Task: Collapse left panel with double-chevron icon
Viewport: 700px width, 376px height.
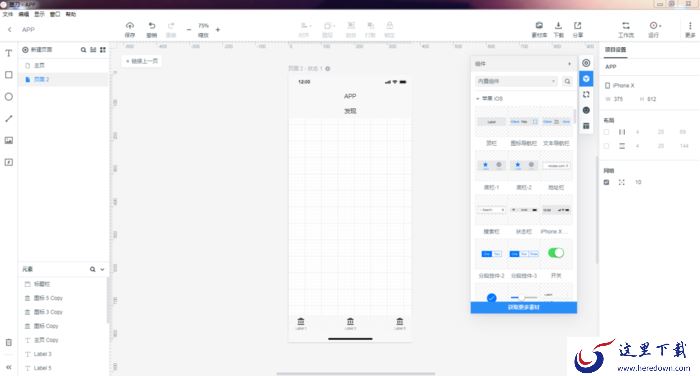Action: click(8, 367)
